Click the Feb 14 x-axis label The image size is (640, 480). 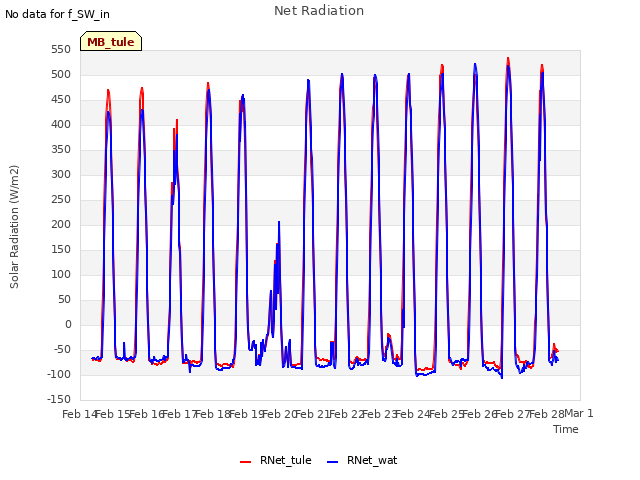(x=79, y=414)
